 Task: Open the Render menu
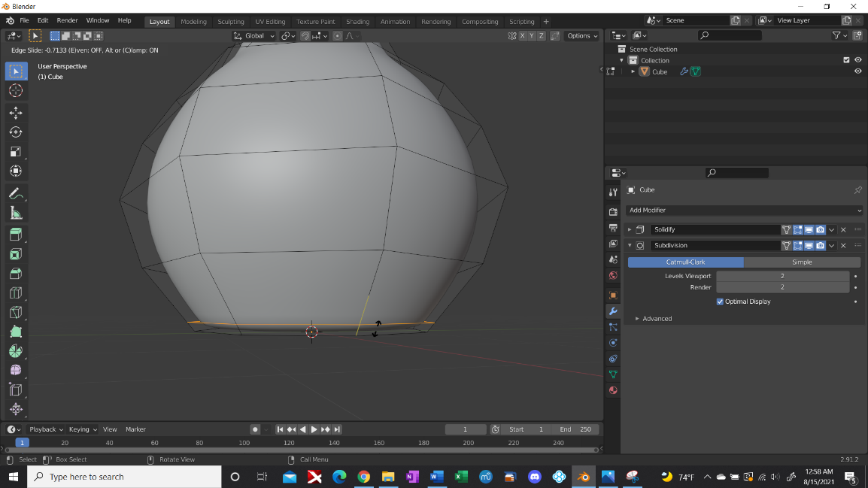(67, 20)
